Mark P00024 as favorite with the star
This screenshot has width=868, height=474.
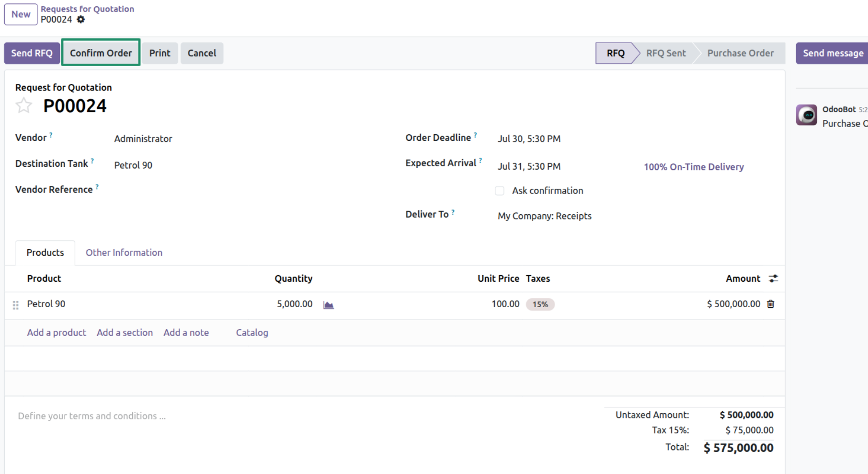click(23, 105)
